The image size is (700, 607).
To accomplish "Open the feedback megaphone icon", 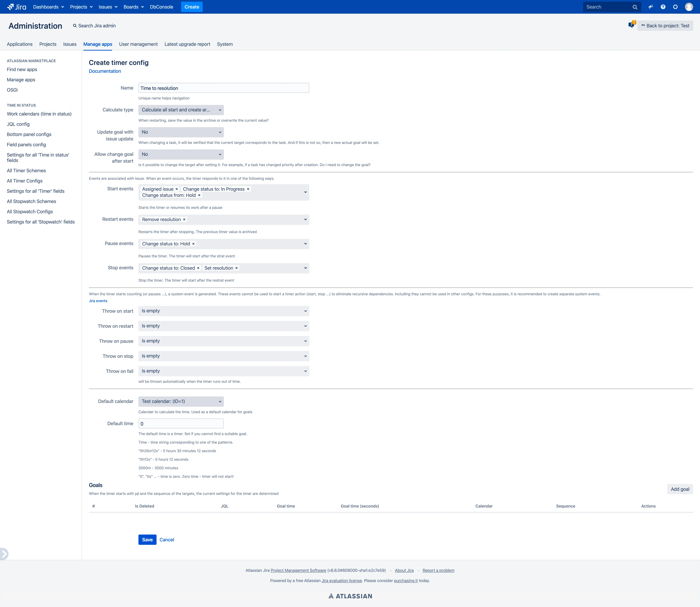I will pos(651,7).
